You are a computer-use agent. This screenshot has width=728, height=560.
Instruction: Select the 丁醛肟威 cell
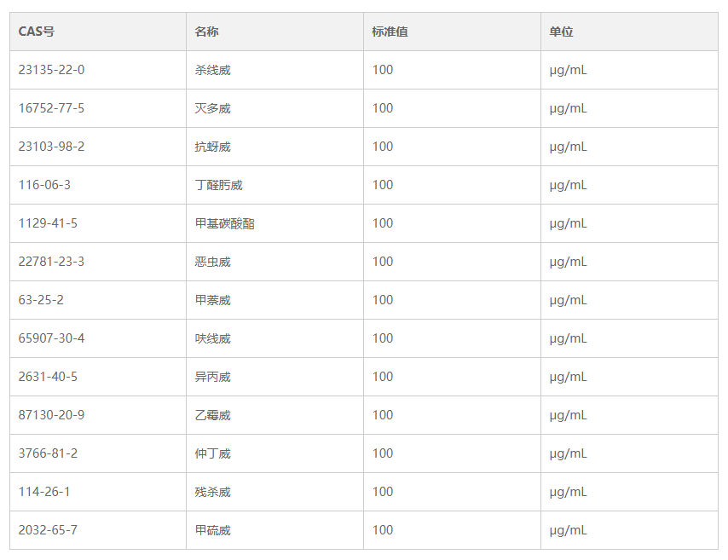pyautogui.click(x=218, y=185)
